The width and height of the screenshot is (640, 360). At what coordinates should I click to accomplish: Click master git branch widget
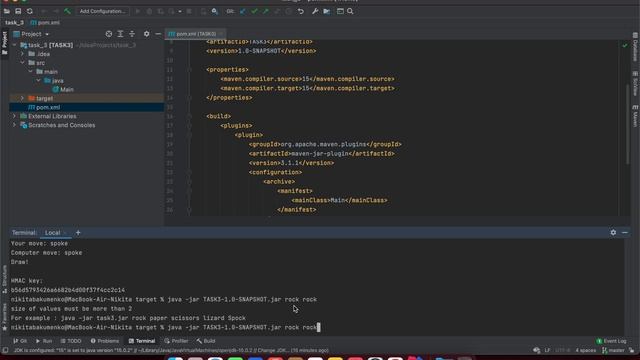point(613,350)
